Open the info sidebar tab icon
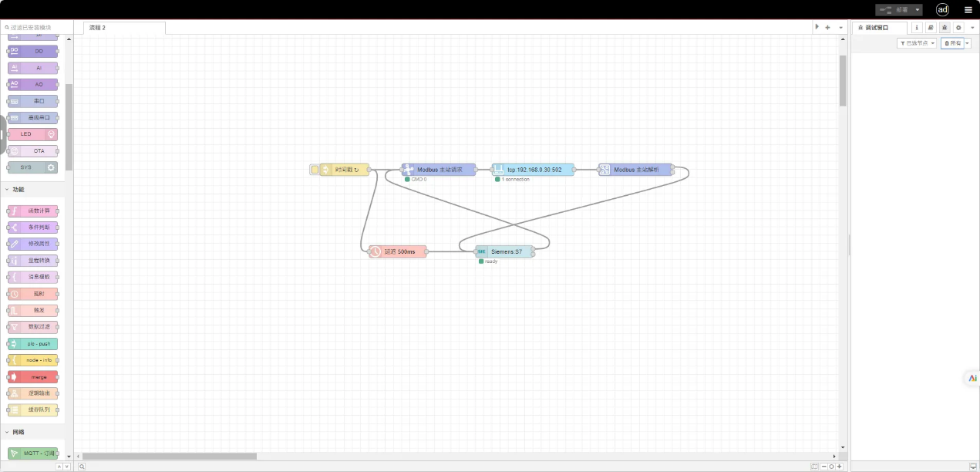The image size is (980, 472). [917, 27]
